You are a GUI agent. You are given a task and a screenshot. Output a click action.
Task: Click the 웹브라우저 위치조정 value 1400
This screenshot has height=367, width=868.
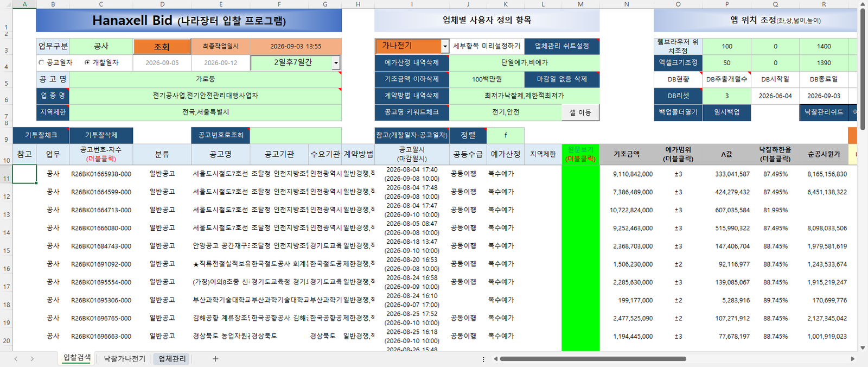pyautogui.click(x=824, y=46)
